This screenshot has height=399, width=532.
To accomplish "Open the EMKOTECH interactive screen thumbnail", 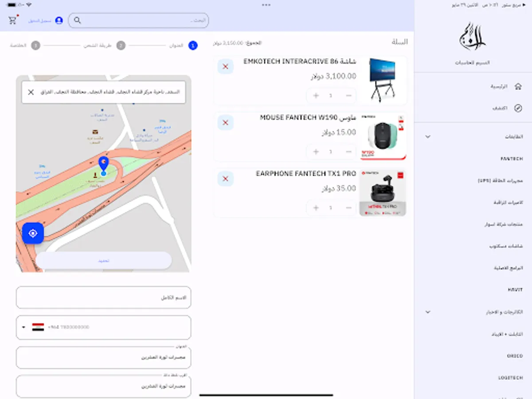I will click(382, 80).
